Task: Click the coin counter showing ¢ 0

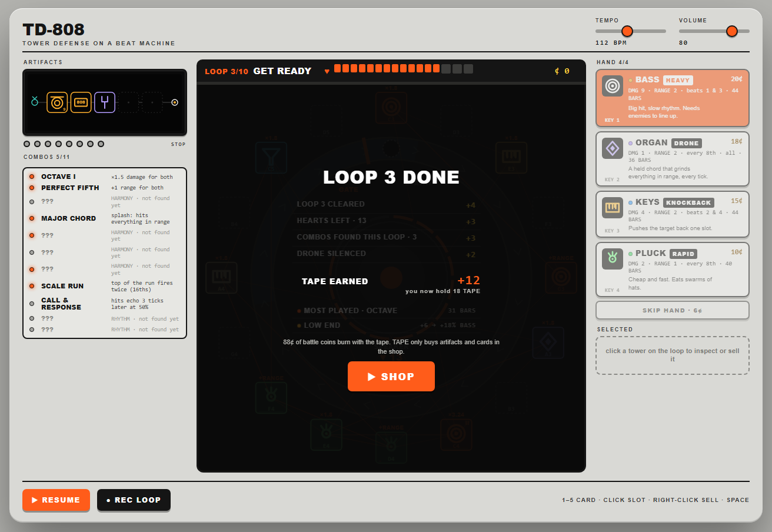Action: coord(562,71)
